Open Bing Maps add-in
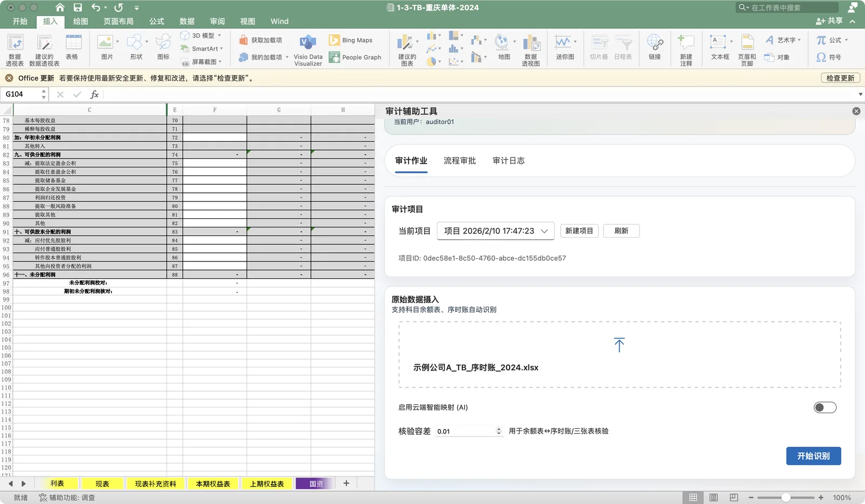Image resolution: width=865 pixels, height=504 pixels. point(350,40)
